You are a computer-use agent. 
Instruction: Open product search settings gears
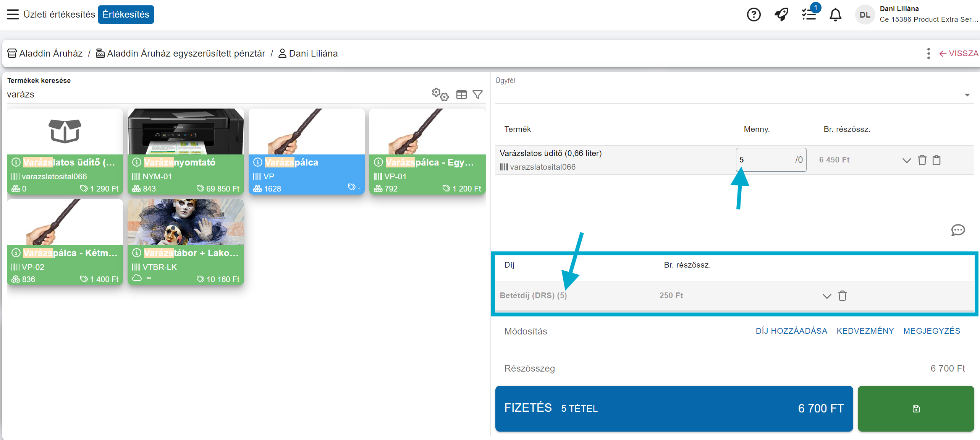440,94
